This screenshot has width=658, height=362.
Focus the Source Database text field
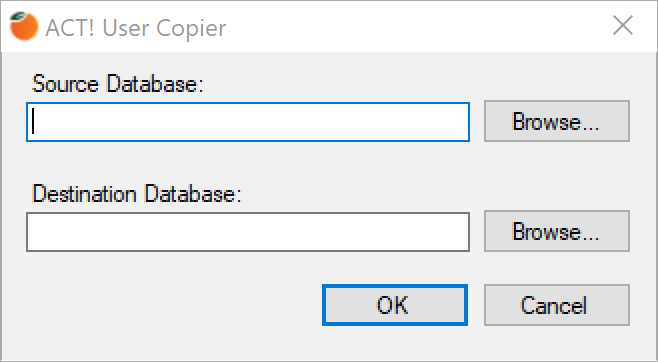pyautogui.click(x=248, y=122)
